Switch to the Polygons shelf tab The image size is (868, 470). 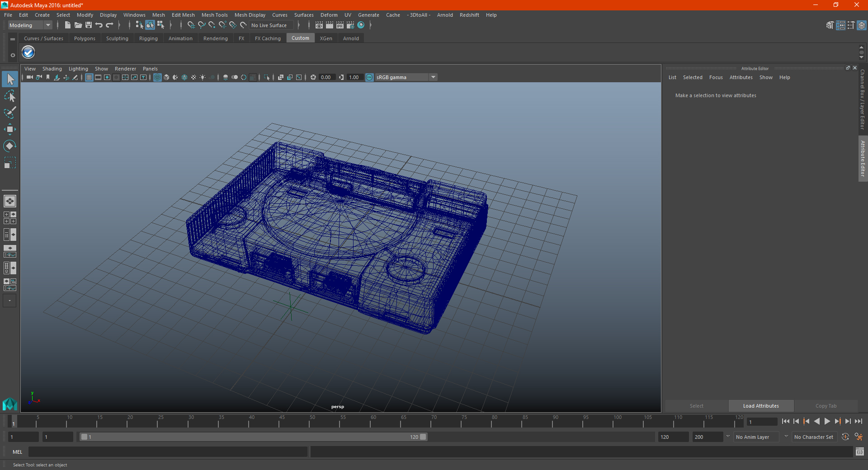click(85, 38)
